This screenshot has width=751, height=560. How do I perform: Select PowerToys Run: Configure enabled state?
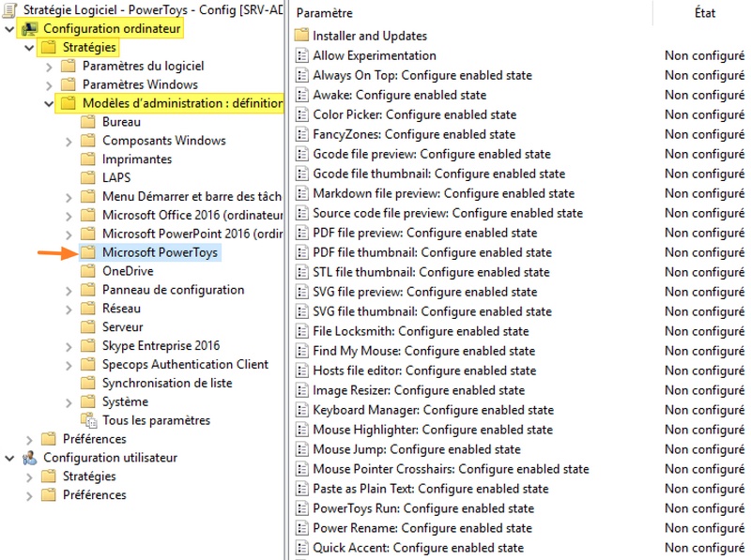pos(422,508)
